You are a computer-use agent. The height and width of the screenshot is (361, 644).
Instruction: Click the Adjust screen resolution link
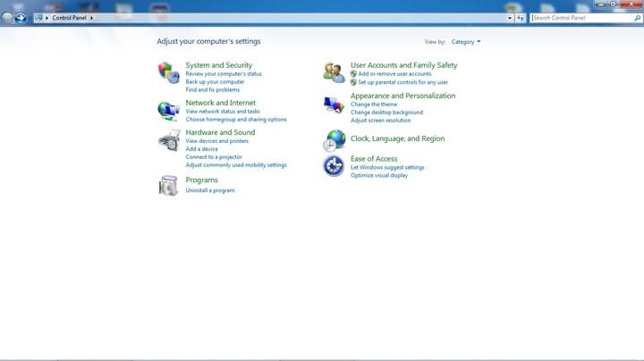pyautogui.click(x=380, y=121)
